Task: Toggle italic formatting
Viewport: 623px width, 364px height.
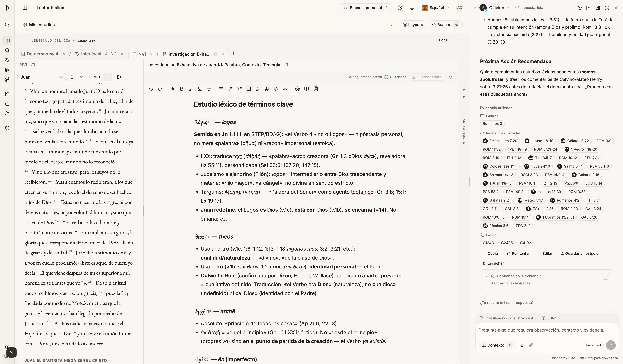Action: coord(191,89)
